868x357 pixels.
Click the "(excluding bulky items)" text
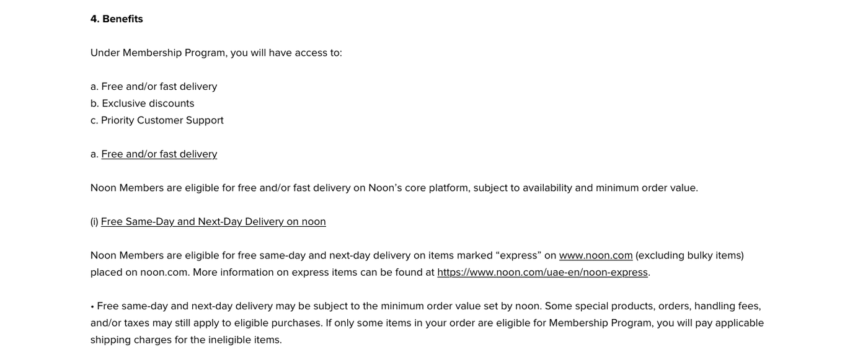click(689, 255)
